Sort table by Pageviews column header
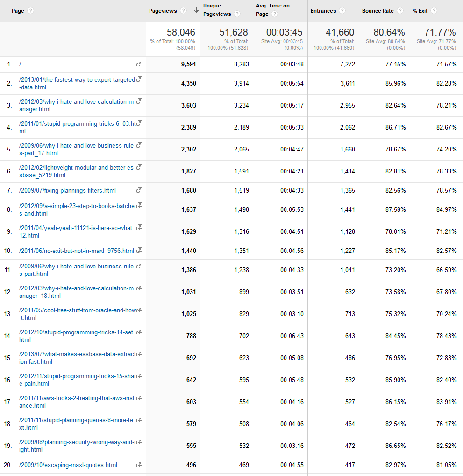The width and height of the screenshot is (463, 476). click(x=163, y=11)
